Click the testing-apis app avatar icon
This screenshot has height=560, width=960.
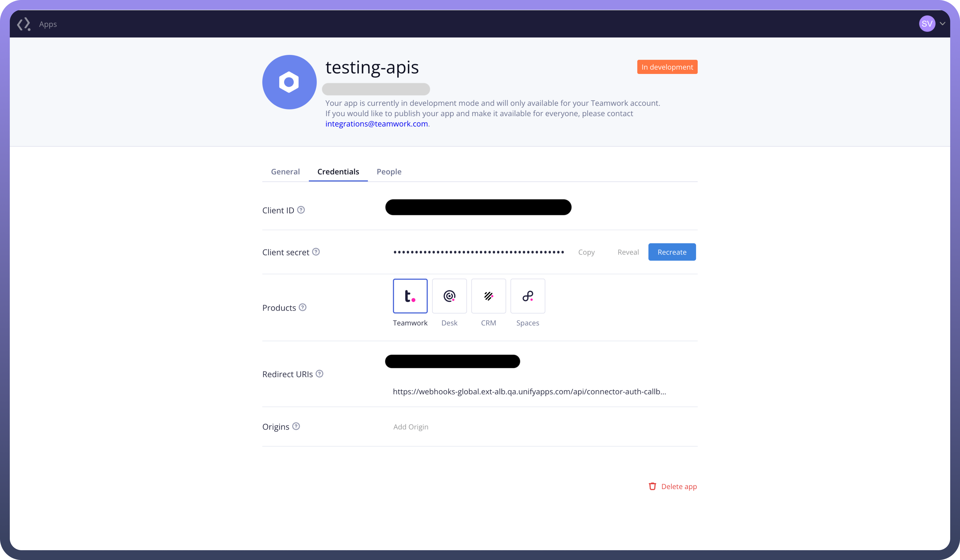pyautogui.click(x=289, y=82)
